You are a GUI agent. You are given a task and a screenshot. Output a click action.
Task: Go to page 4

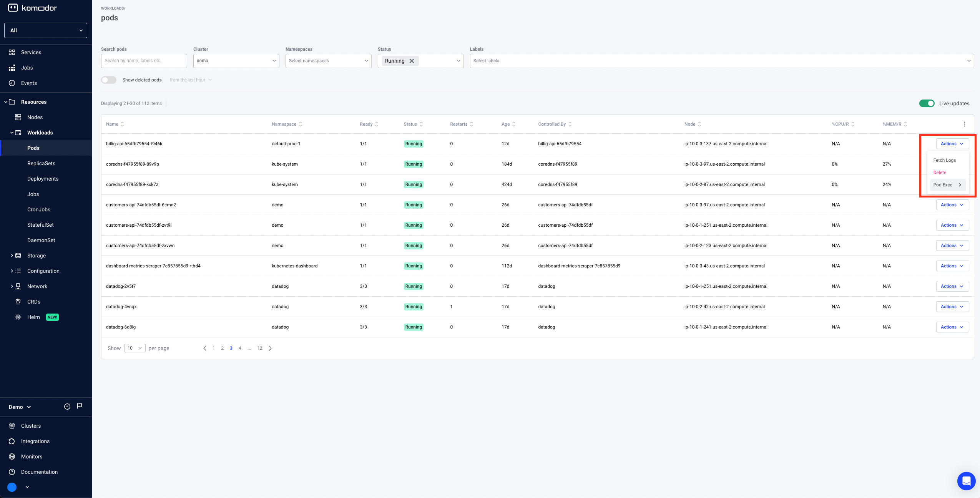coord(240,348)
